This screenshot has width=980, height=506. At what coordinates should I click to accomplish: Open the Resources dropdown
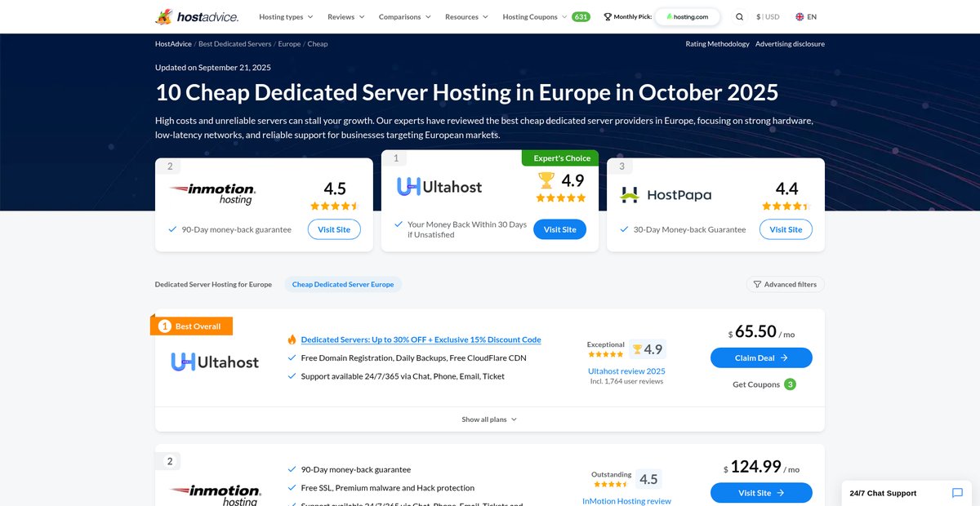pyautogui.click(x=466, y=16)
